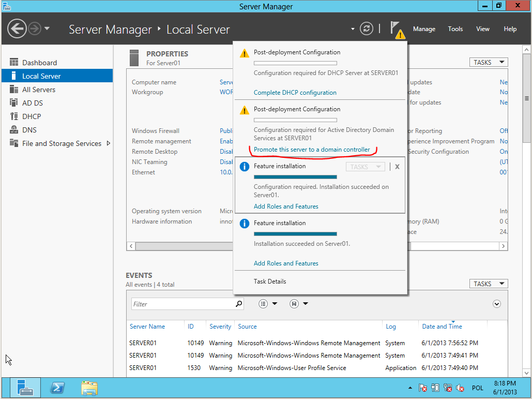Viewport: 532px width, 399px height.
Task: Click the DNS role icon
Action: coord(14,130)
